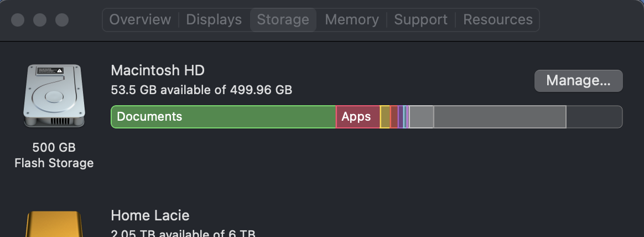Click the dark free-space end of storage bar

coord(594,117)
